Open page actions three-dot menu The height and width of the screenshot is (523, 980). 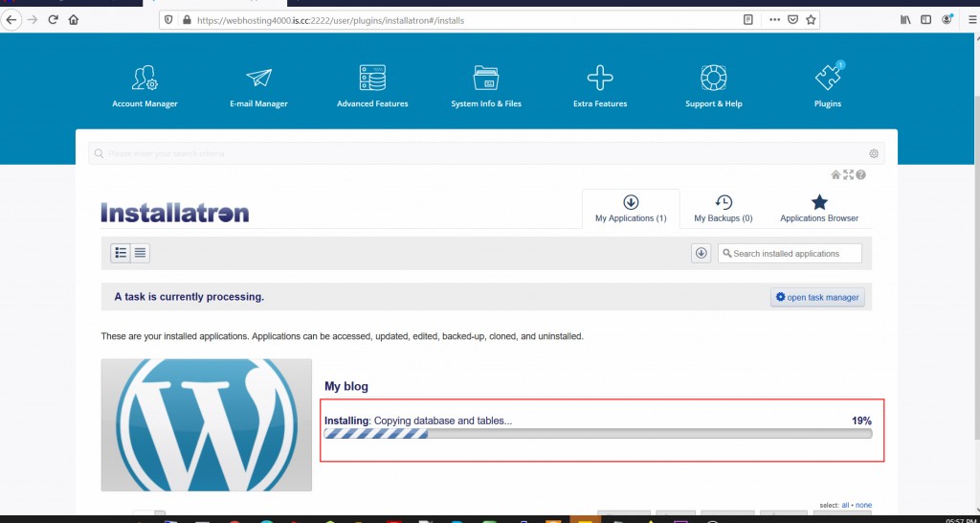(x=775, y=20)
